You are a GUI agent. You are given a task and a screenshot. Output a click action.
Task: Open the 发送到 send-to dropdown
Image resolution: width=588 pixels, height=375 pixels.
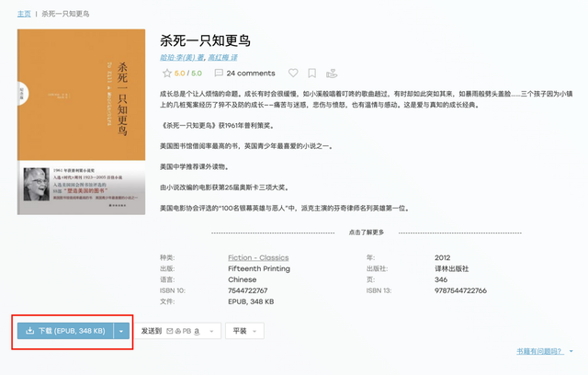[177, 331]
